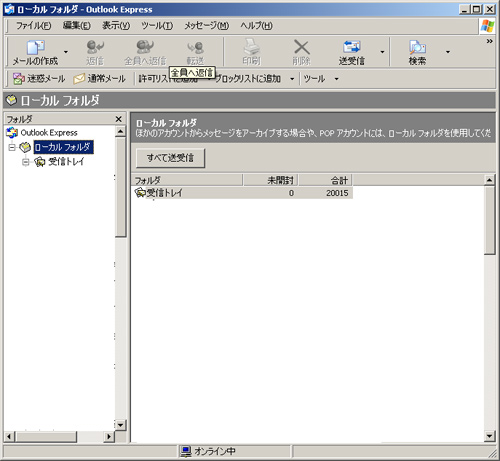Click the 通常メール (normal mail) button
500x461 pixels.
(x=99, y=79)
